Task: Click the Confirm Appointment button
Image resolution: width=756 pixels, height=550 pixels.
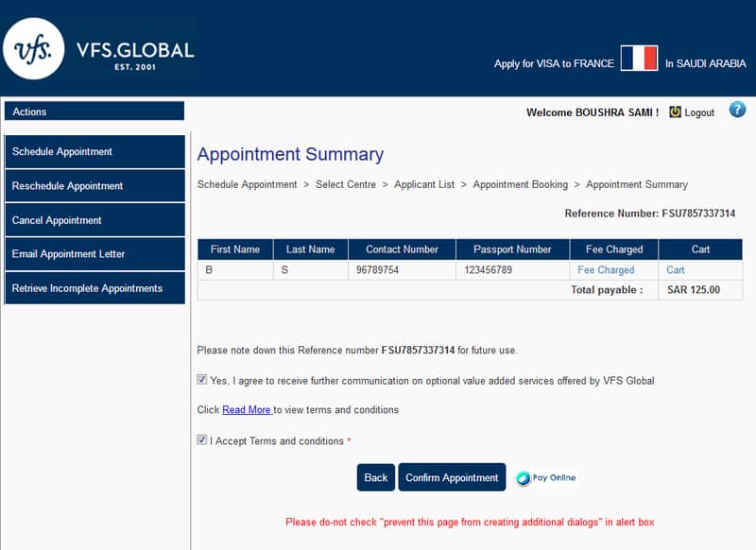Action: pos(453,477)
